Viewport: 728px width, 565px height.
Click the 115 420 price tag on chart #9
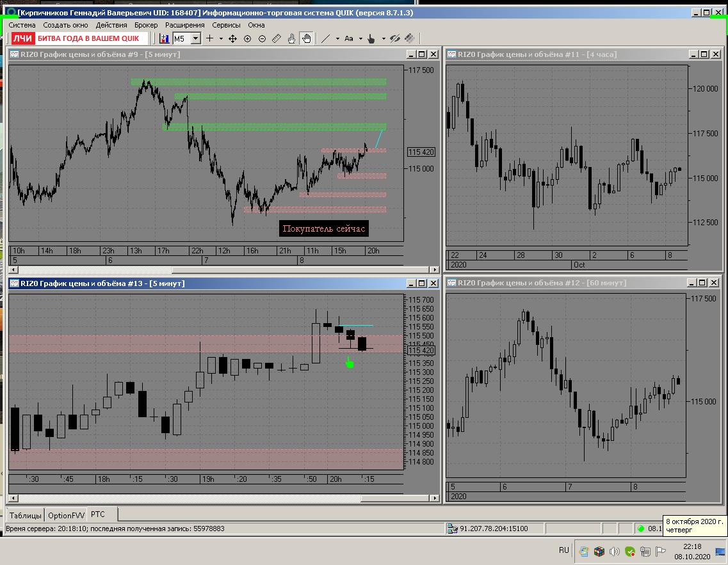click(x=421, y=152)
